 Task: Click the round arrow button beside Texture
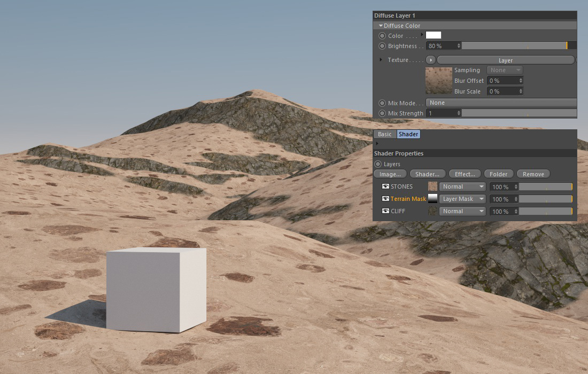(431, 60)
